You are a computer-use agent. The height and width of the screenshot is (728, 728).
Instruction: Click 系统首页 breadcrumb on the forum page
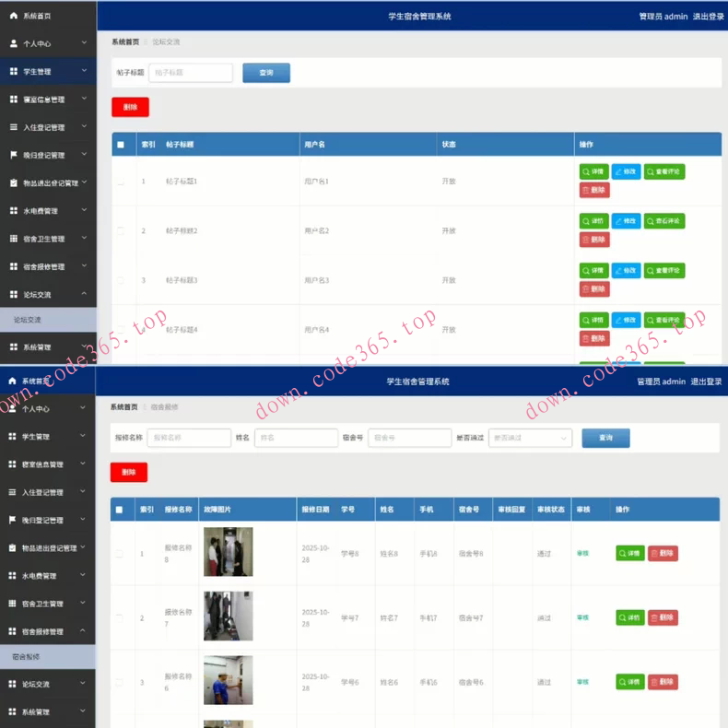pos(125,41)
